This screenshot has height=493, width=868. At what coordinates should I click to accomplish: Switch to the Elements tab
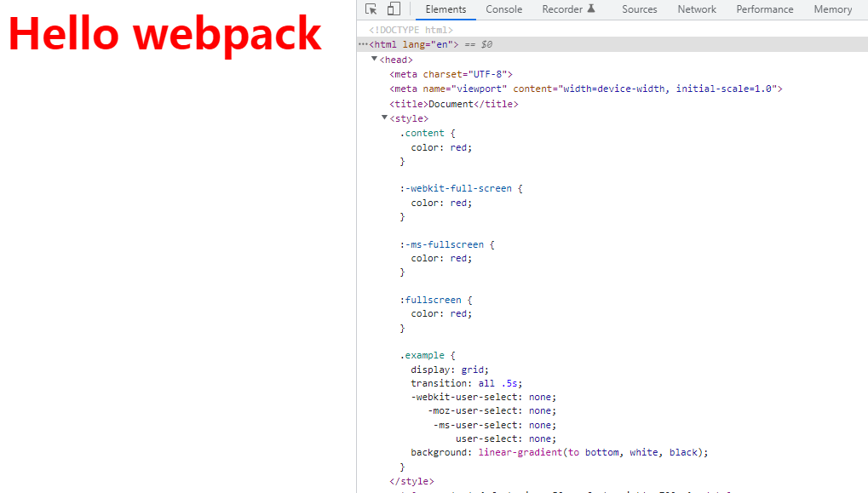coord(445,9)
